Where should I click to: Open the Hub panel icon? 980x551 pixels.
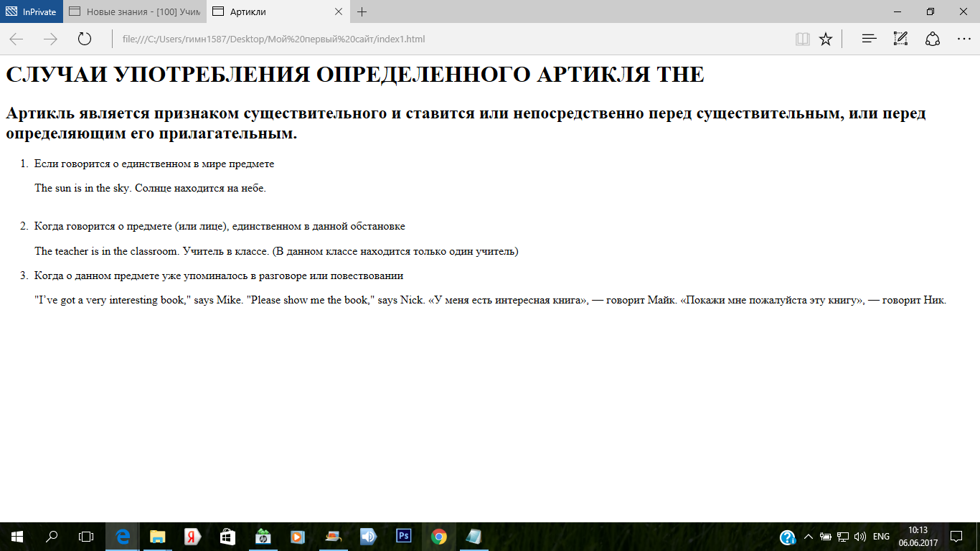[870, 39]
